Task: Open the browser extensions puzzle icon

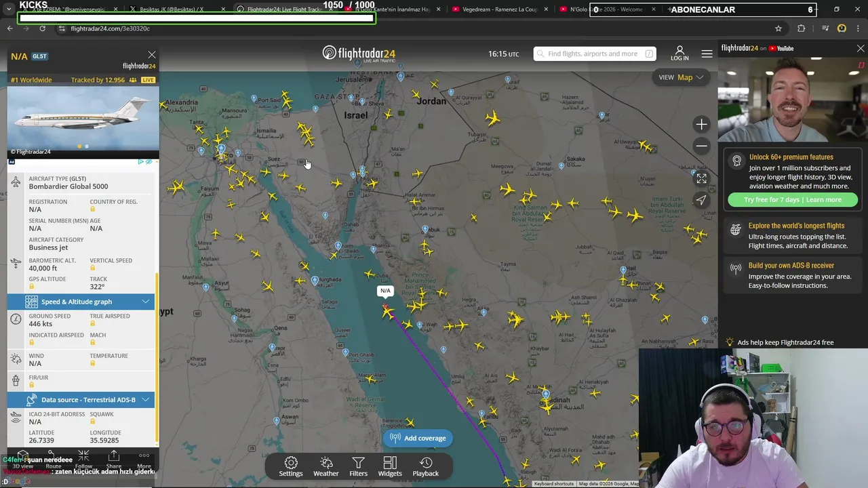Action: point(802,28)
